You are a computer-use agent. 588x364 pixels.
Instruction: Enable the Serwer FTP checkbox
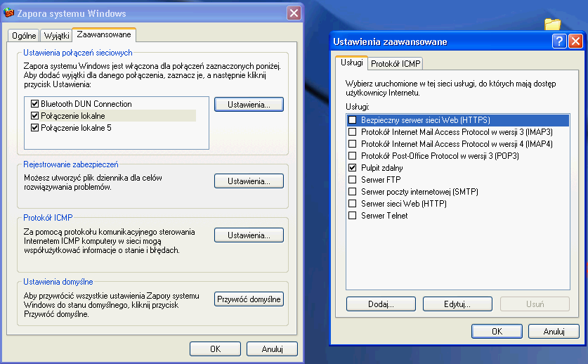coord(352,180)
